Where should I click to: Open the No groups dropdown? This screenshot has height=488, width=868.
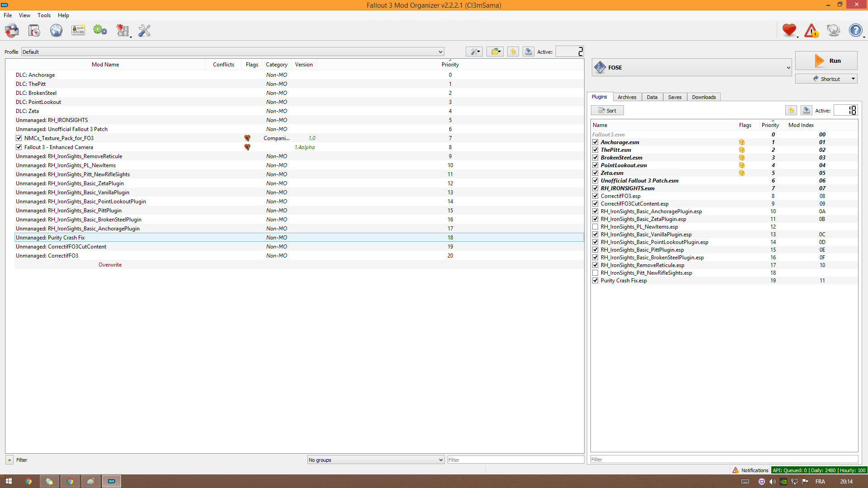pos(376,460)
